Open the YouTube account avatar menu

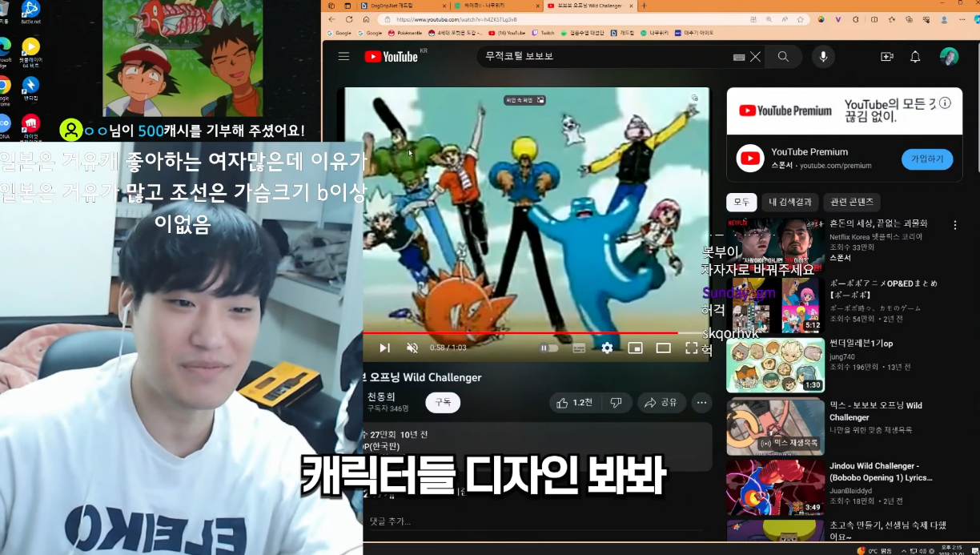949,57
